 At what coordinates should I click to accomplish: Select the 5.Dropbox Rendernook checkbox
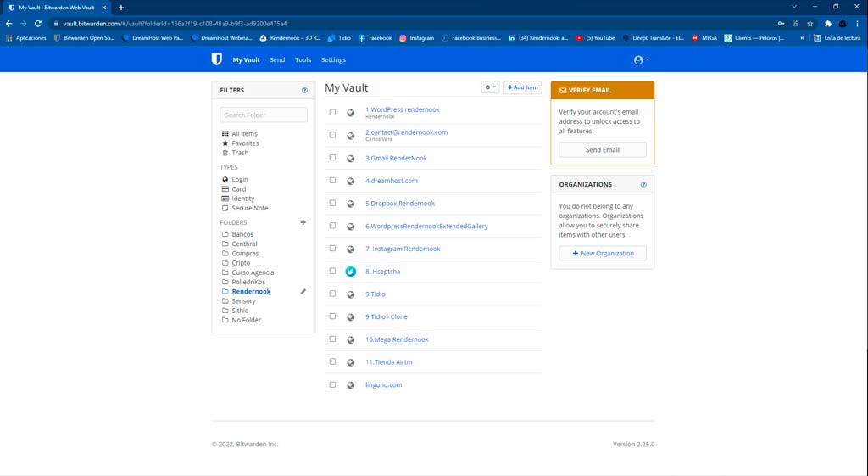tap(332, 203)
